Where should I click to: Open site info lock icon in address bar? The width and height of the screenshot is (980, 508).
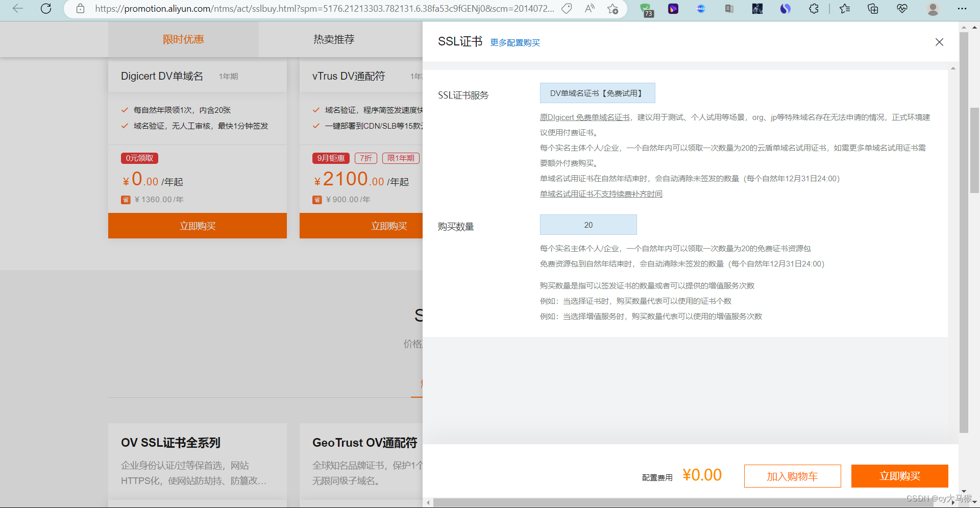(x=80, y=9)
